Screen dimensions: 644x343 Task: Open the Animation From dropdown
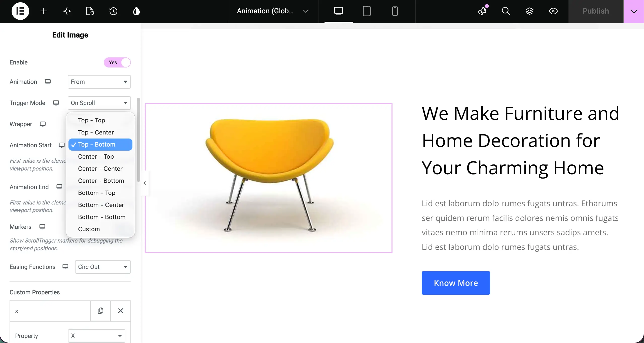coord(99,82)
